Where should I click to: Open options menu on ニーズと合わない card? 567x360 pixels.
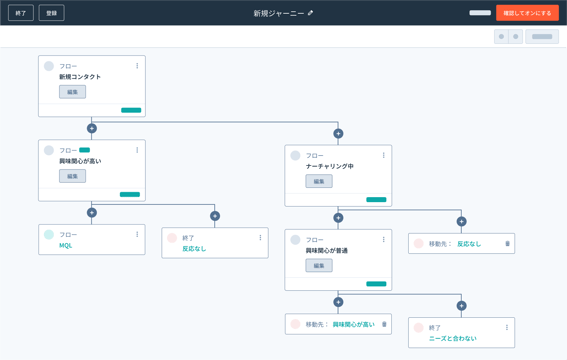coord(507,327)
